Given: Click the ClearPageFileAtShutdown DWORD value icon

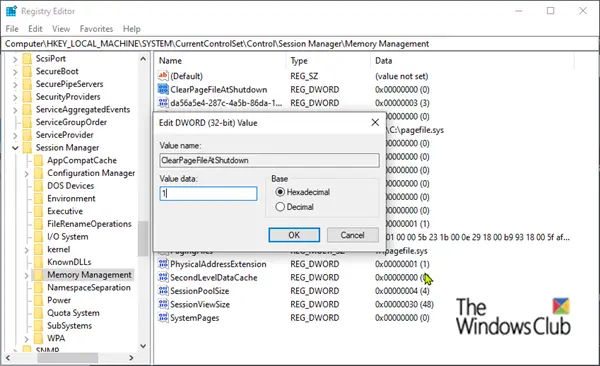Looking at the screenshot, I should pos(163,89).
